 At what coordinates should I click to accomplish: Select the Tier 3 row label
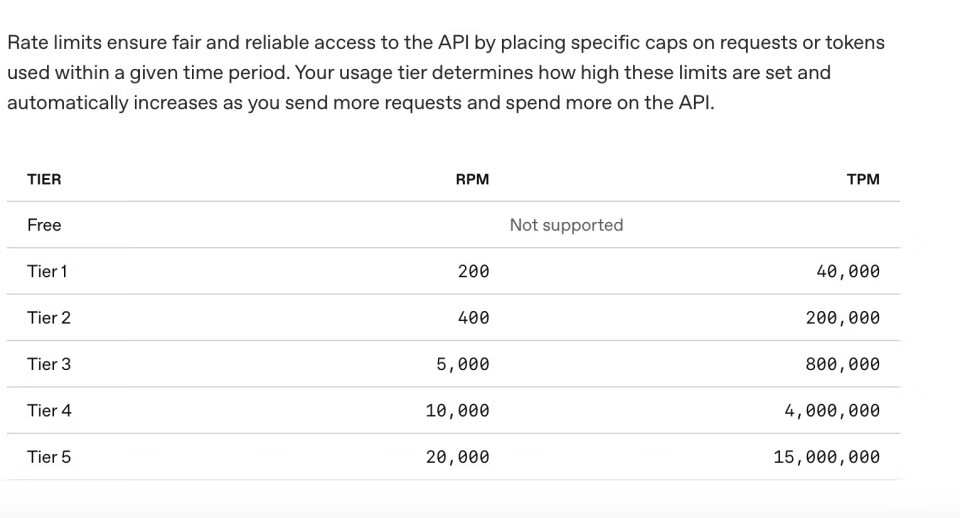pos(49,364)
